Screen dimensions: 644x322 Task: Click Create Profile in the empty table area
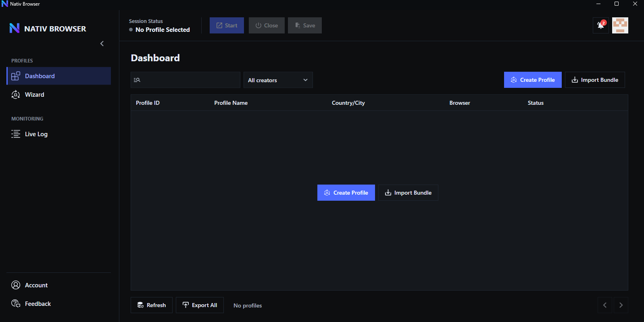346,193
